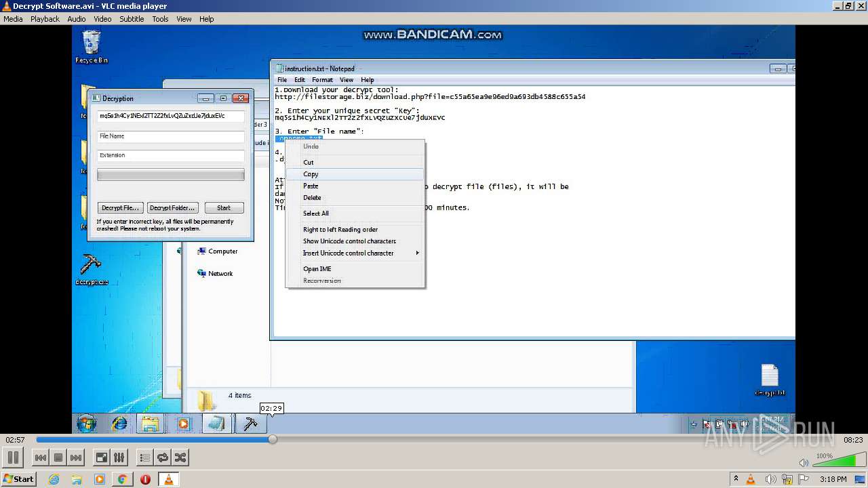Open the Subtitle menu
Screen dimensions: 868x488
(132, 19)
